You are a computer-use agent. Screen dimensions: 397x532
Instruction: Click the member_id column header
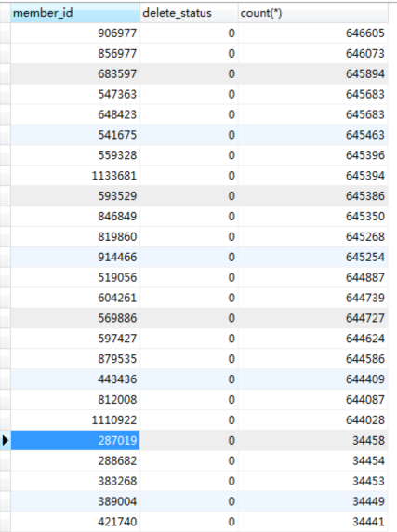click(75, 13)
